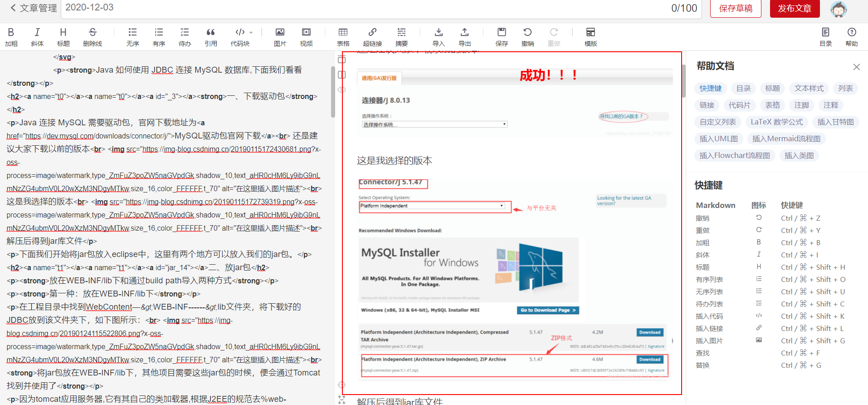Insert unordered list (无序)
Viewport: 868px width, 405px height.
click(132, 37)
